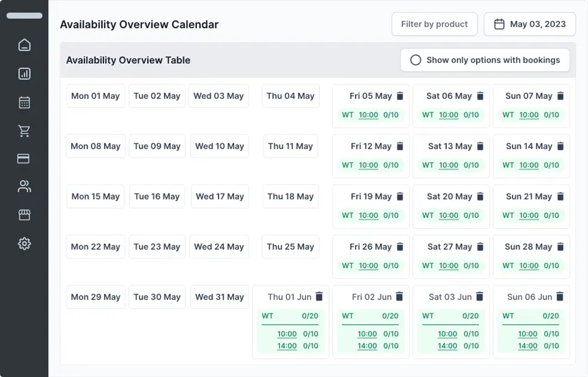Image resolution: width=588 pixels, height=377 pixels.
Task: Click the logo placeholder bar atop the sidebar
Action: pos(24,16)
